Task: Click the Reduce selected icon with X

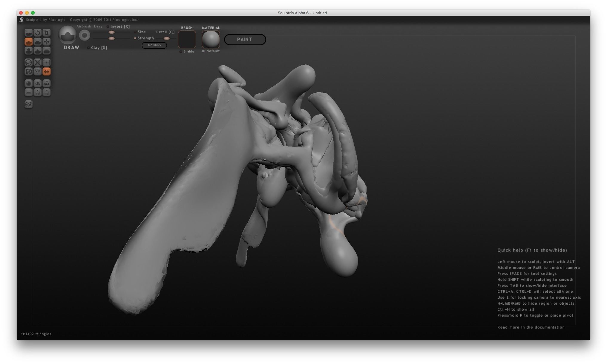Action: (x=37, y=62)
